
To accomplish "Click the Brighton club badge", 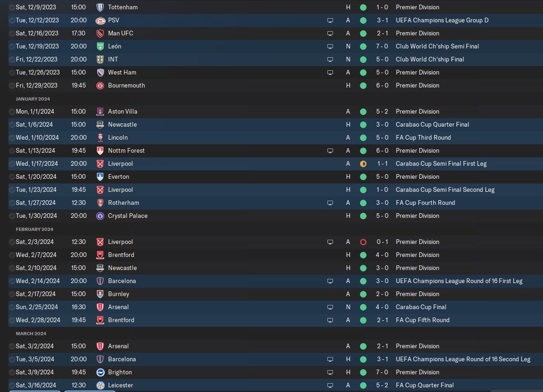I will [100, 372].
